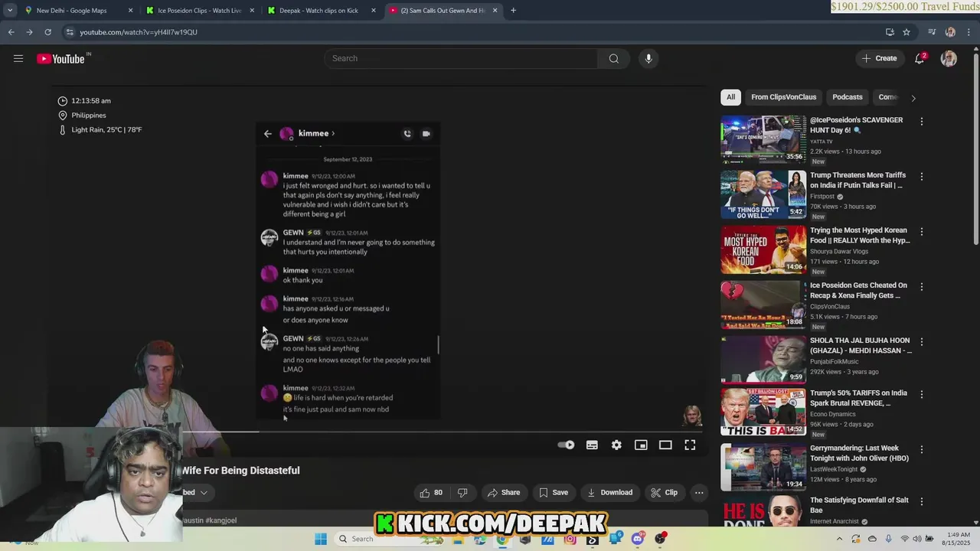Open the SCAVENGER HUNT Day 6 thumbnail
The width and height of the screenshot is (980, 551).
point(763,139)
